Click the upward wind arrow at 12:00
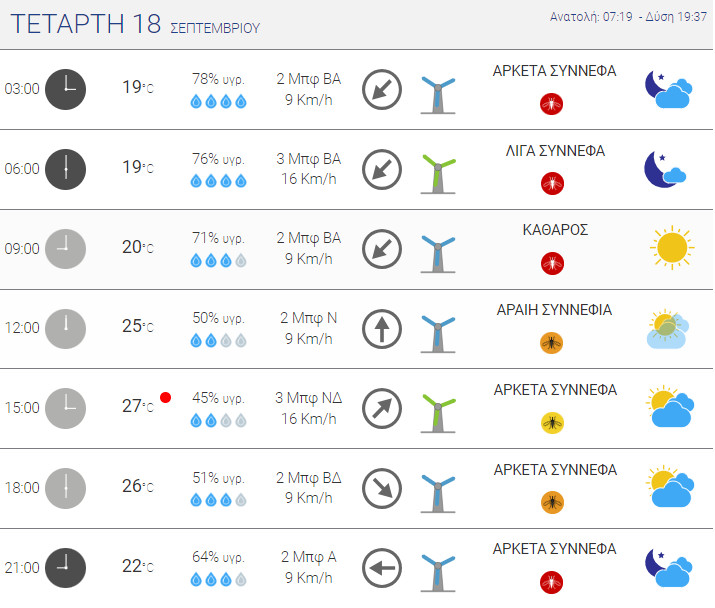The image size is (715, 608). coord(382,329)
